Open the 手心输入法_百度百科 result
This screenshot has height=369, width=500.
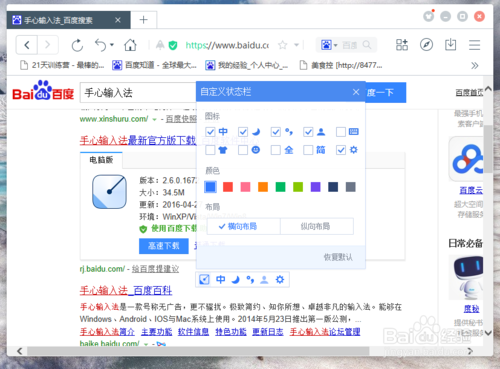(x=126, y=291)
